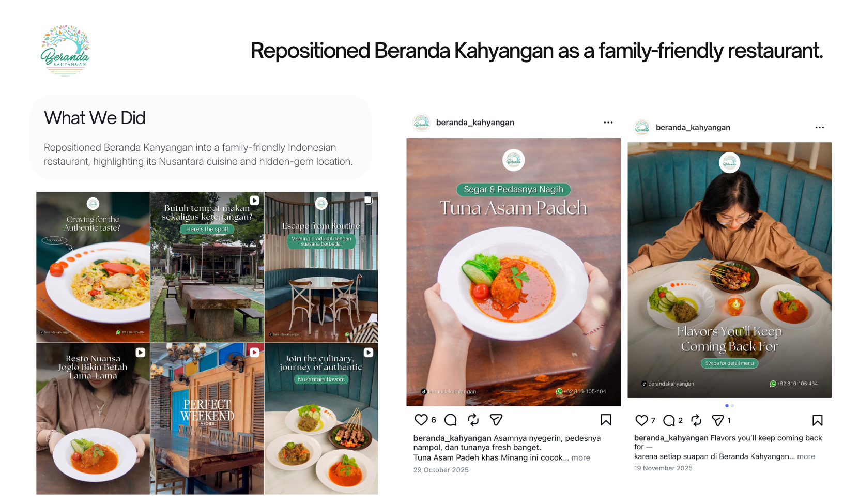
Task: Share the Flavors You'll Keep post
Action: pyautogui.click(x=718, y=420)
